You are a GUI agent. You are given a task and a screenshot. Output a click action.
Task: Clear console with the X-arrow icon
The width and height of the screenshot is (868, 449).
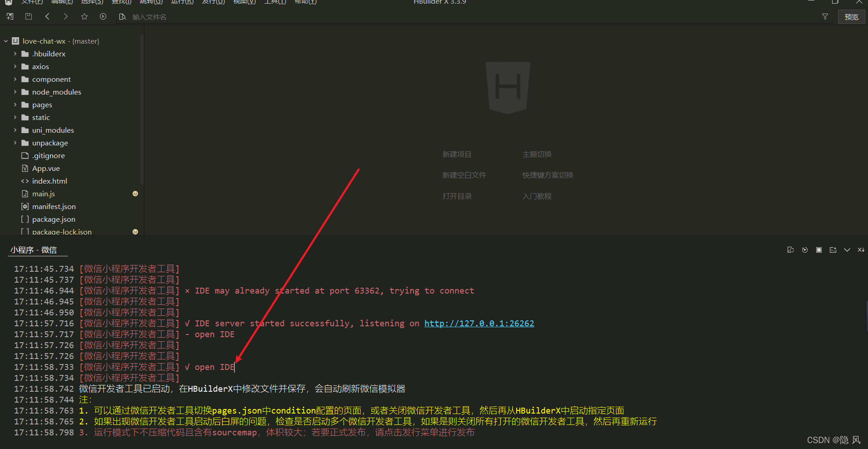coord(861,250)
